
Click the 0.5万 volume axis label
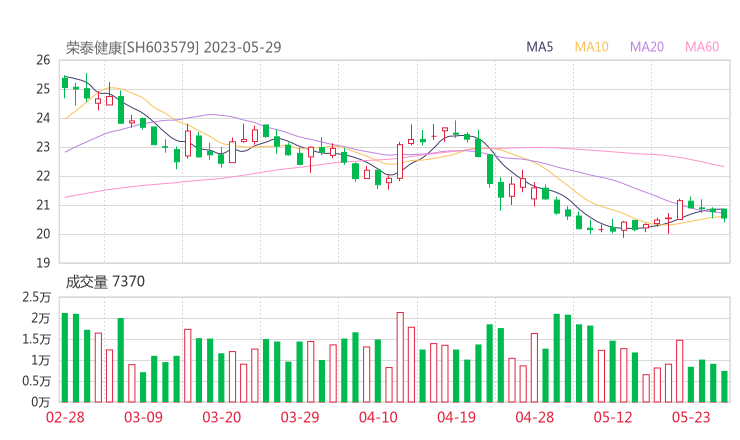36,381
